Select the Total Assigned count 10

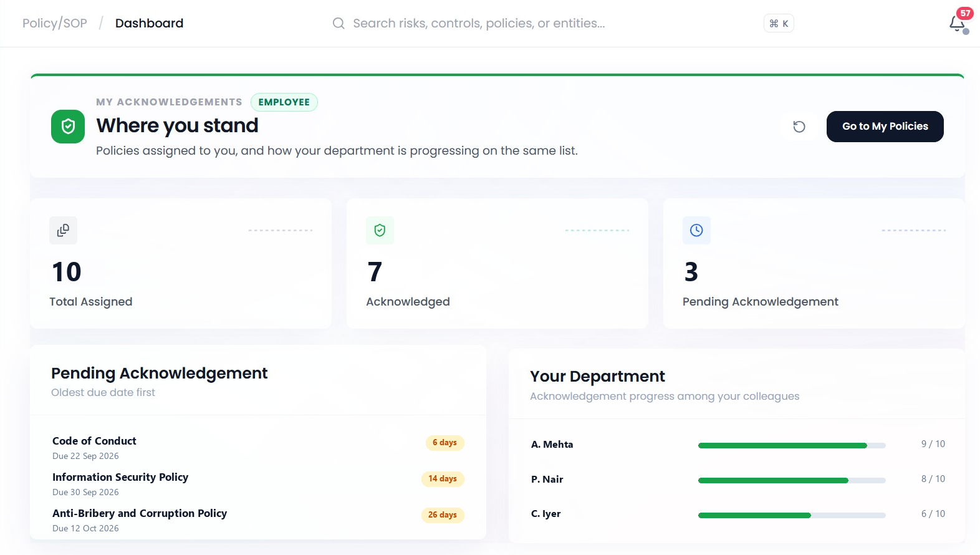tap(67, 272)
